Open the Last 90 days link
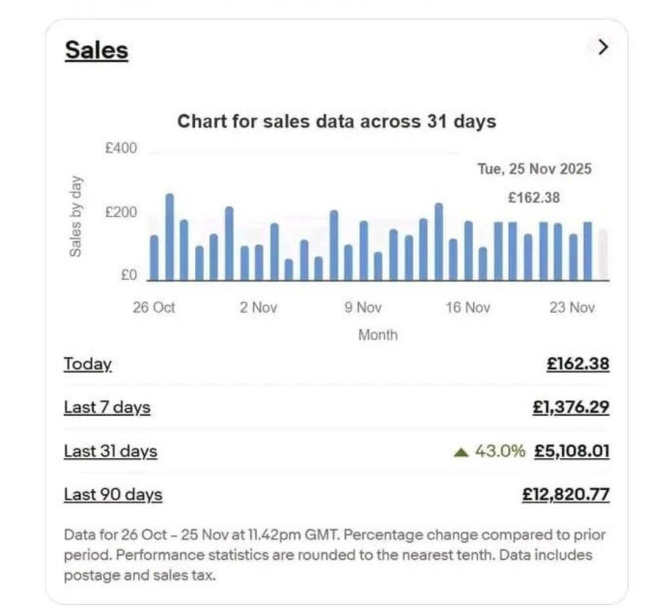This screenshot has height=616, width=672. (113, 495)
